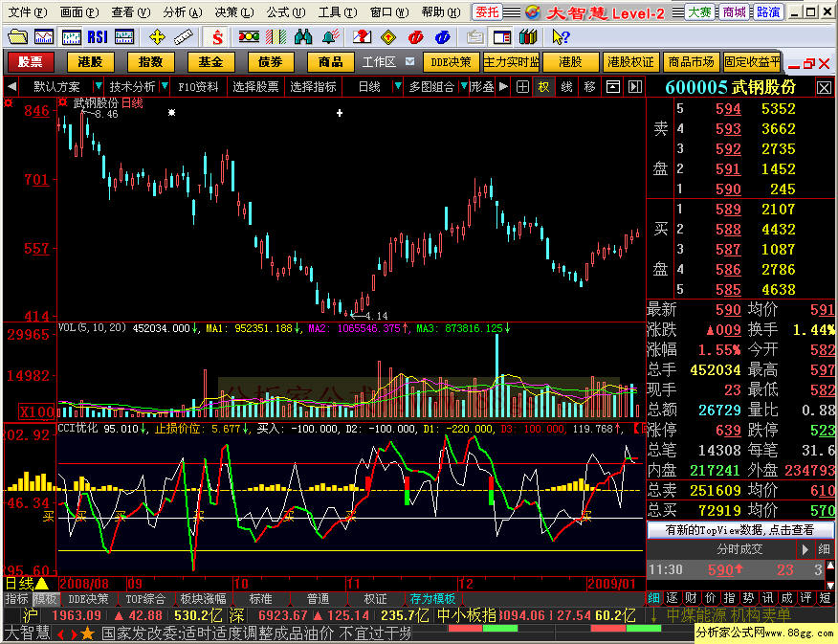This screenshot has height=644, width=838.
Task: Click the 存为模板 save template tab
Action: 432,599
